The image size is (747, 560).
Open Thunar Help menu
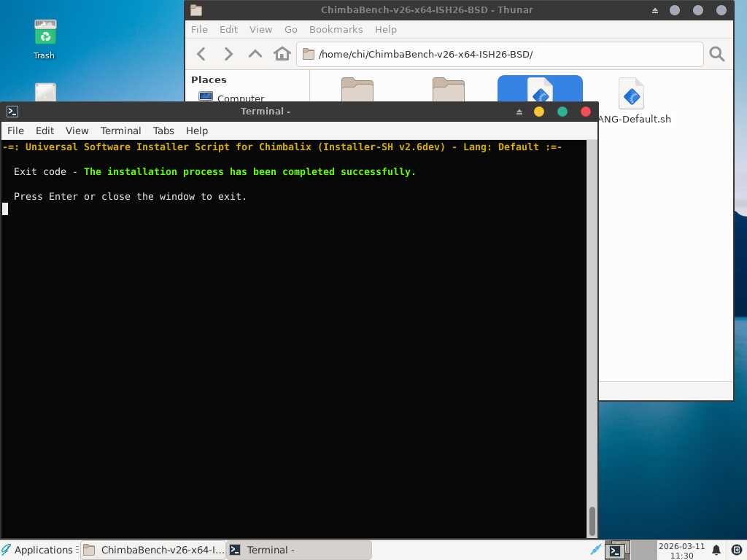pyautogui.click(x=385, y=29)
